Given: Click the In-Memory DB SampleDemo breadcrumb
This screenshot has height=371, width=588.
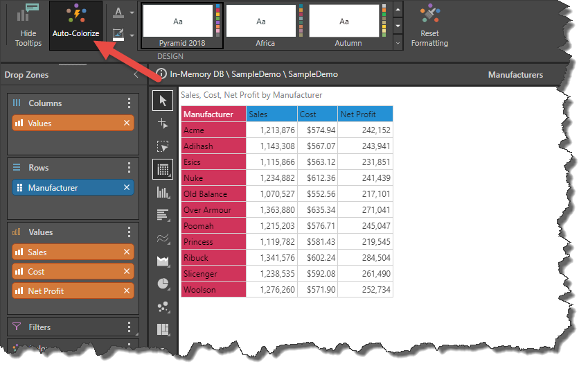Looking at the screenshot, I should click(254, 74).
